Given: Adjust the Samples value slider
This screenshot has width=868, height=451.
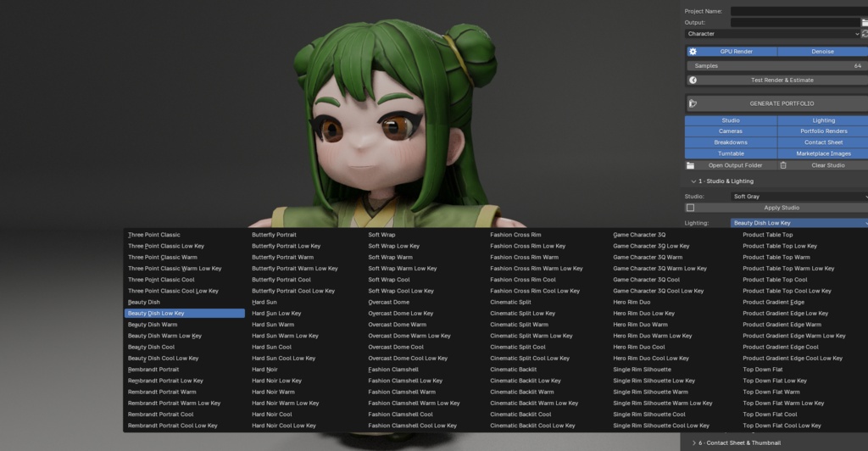Looking at the screenshot, I should click(776, 66).
